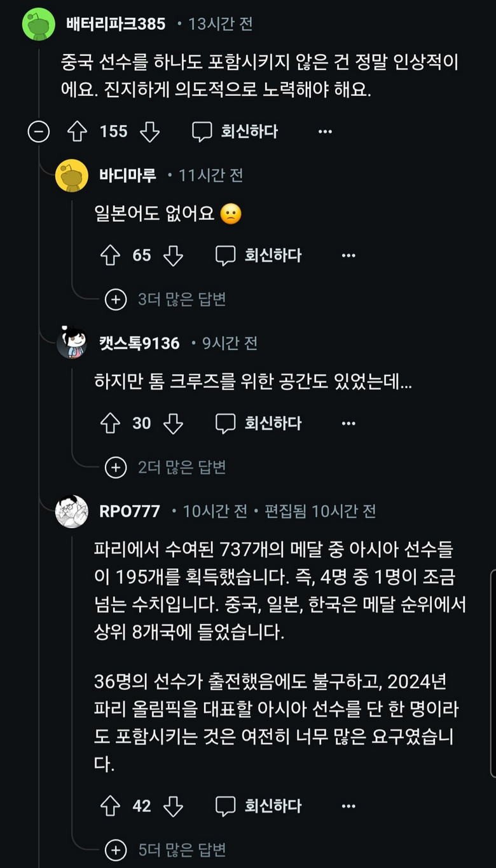Screen dimensions: 496x868
Task: Open more options on 배터리파크385's comment
Action: 325,132
